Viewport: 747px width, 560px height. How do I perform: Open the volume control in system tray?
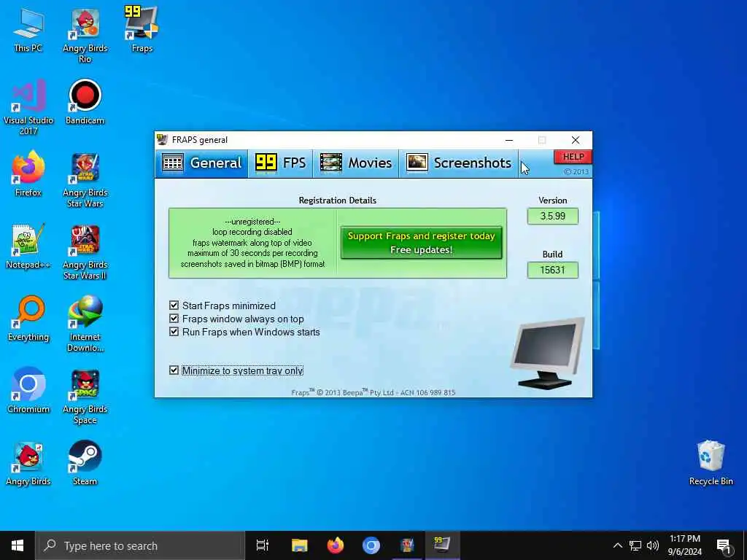coord(653,545)
